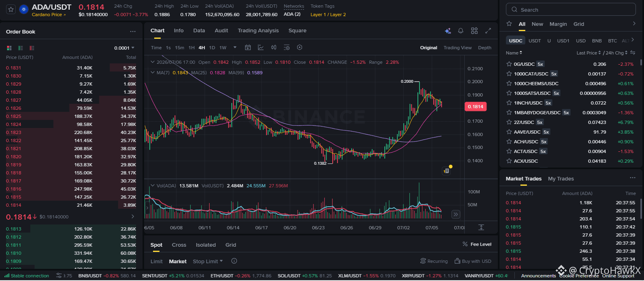The image size is (644, 281).
Task: Select the Cross margin tab
Action: 179,245
